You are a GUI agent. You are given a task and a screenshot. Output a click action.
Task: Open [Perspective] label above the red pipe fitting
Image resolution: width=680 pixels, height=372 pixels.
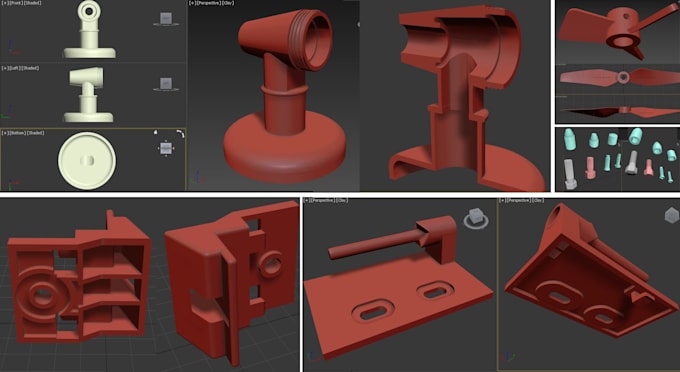(209, 3)
